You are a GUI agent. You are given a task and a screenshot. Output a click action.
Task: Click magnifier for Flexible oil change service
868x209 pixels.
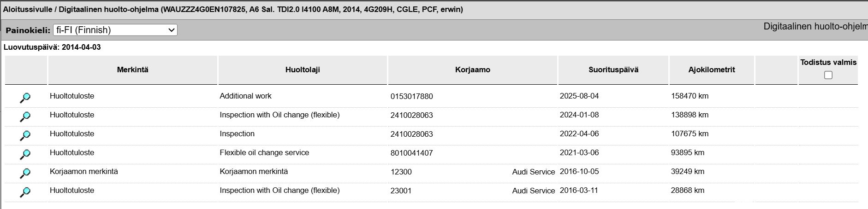[25, 155]
